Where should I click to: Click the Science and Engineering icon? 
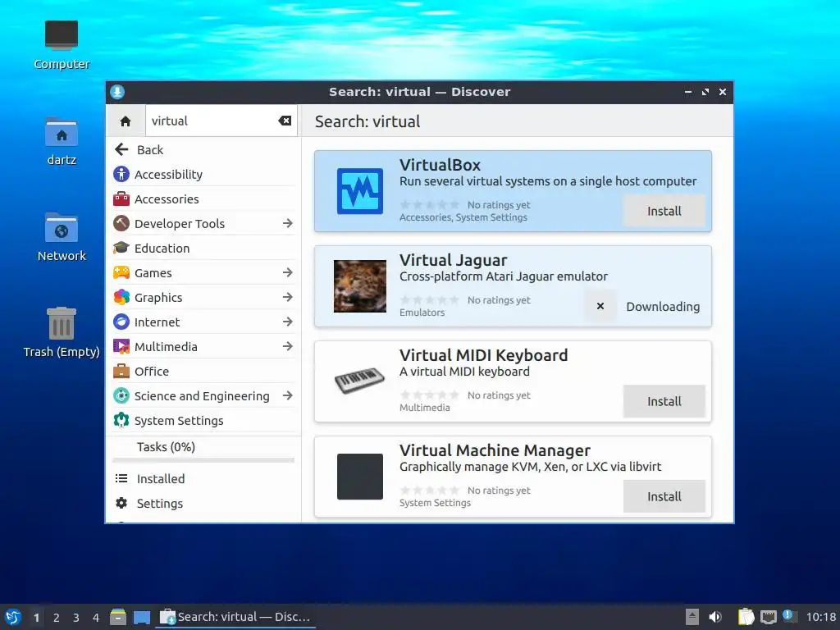pyautogui.click(x=121, y=396)
